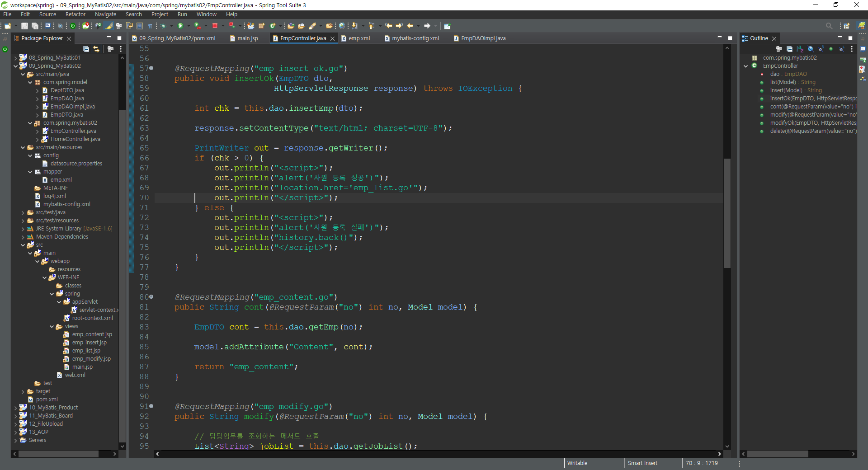Click the Smart Insert status bar field
The width and height of the screenshot is (868, 470).
pyautogui.click(x=642, y=463)
